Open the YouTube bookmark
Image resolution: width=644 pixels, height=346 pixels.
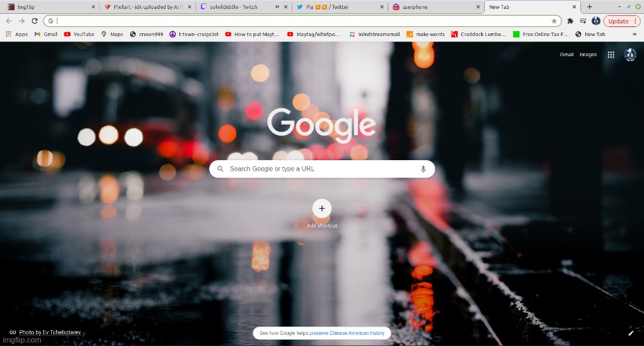pyautogui.click(x=79, y=34)
